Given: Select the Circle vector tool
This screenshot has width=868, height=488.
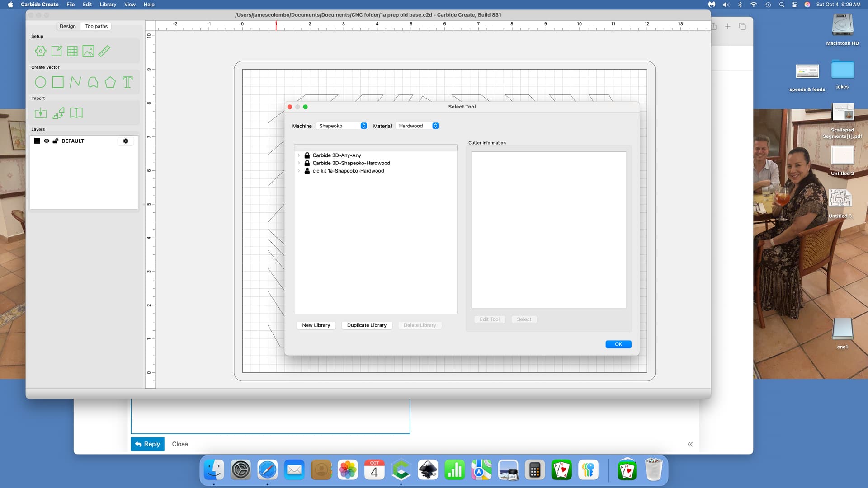Looking at the screenshot, I should [x=40, y=82].
